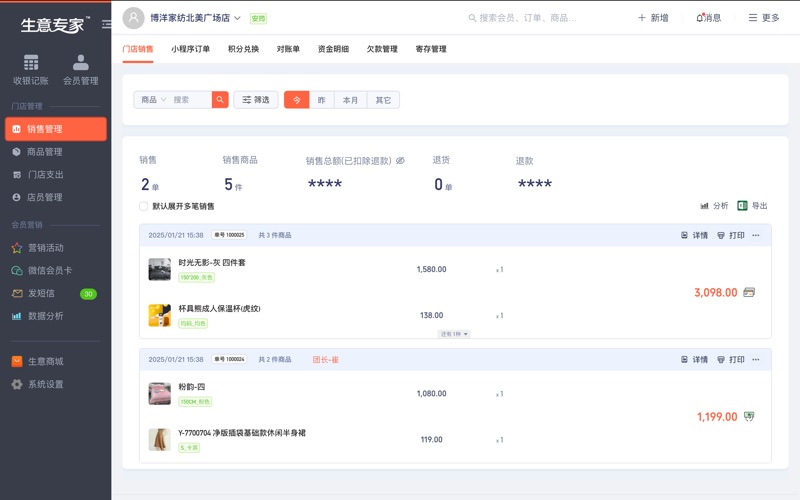Click order number badge 1000025
This screenshot has height=500, width=800.
(x=229, y=235)
